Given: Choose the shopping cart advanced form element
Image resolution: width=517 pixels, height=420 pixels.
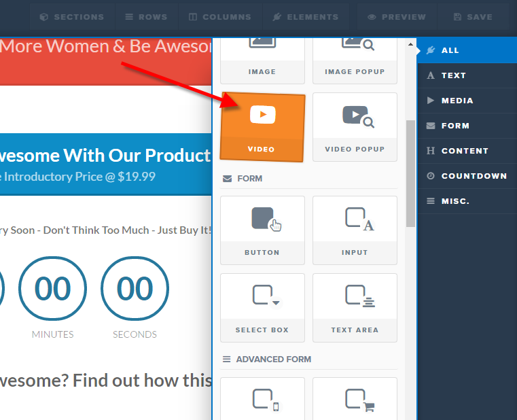Looking at the screenshot, I should (355, 399).
